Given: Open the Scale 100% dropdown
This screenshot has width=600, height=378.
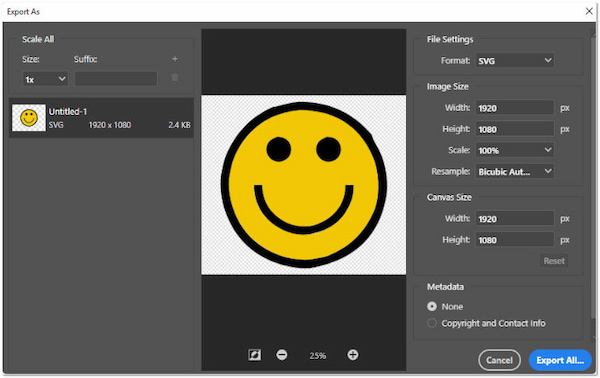Looking at the screenshot, I should [x=514, y=150].
